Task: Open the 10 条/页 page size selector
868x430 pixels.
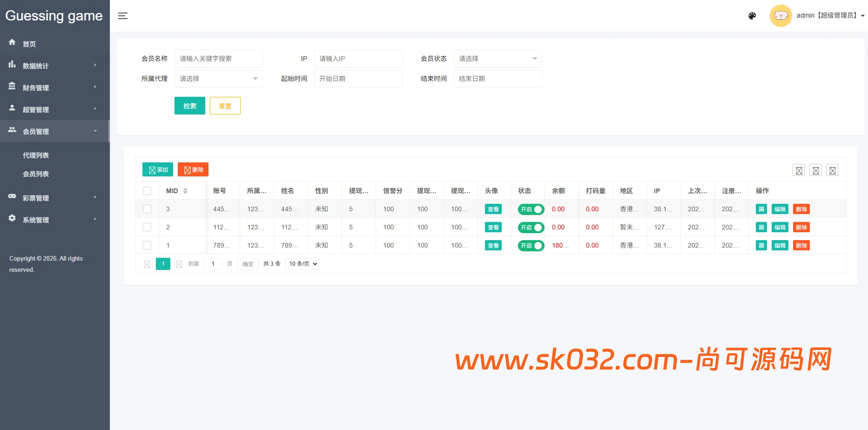Action: click(x=303, y=264)
